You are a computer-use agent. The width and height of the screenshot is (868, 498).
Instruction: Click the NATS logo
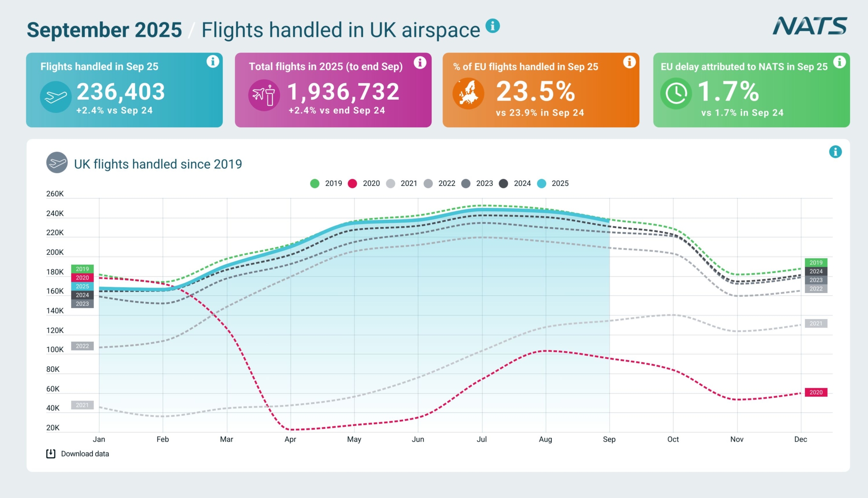[810, 26]
